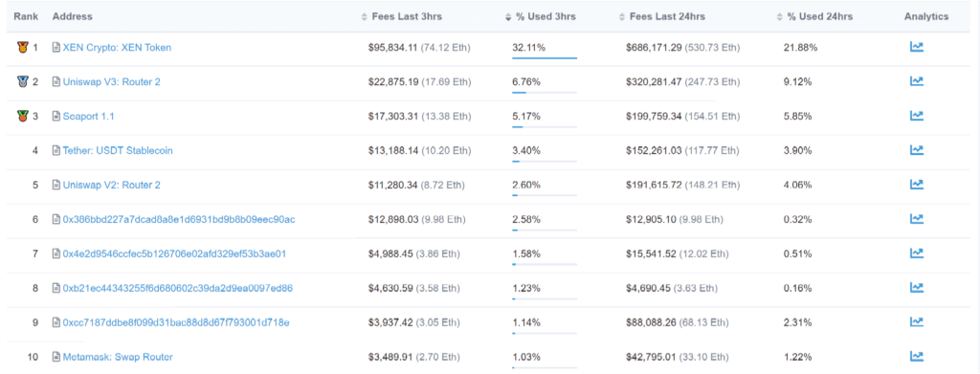Image resolution: width=980 pixels, height=374 pixels.
Task: Open analytics chart for Metamask: Swap Router
Action: [916, 357]
